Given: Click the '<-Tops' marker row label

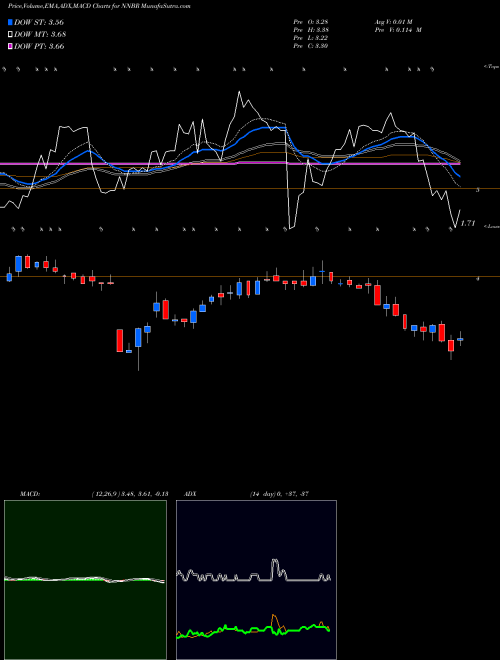Looking at the screenshot, I should 491,67.
